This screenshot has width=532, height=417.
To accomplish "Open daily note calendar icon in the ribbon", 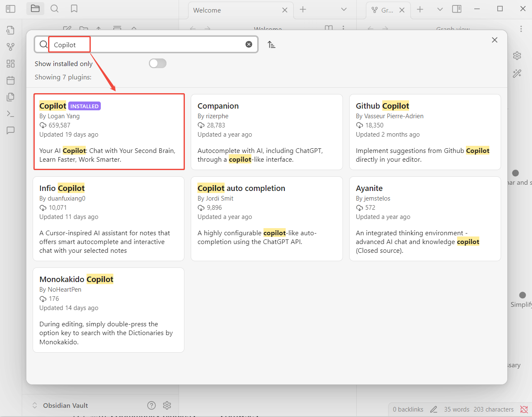I will [11, 80].
